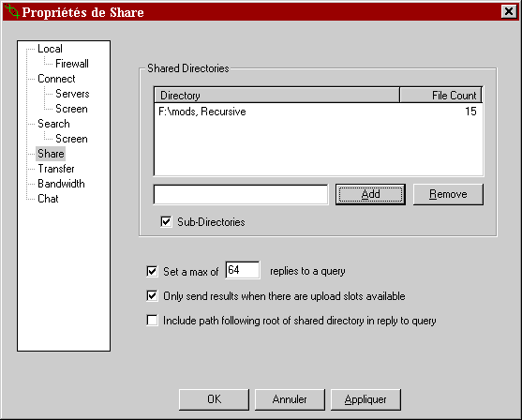Select the F:\mods, Recursive entry
The image size is (522, 420).
(319, 112)
